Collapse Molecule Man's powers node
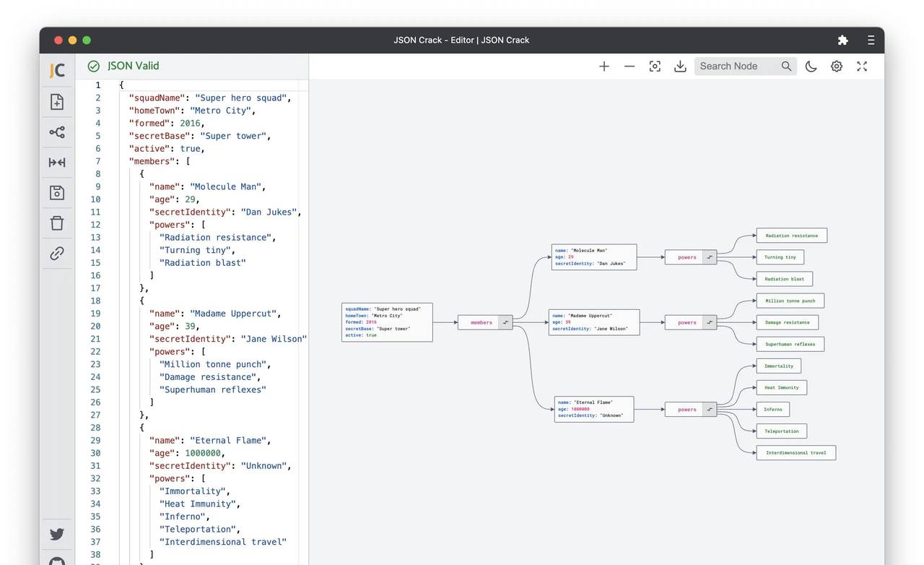Viewport: 924px width, 565px height. (x=710, y=257)
